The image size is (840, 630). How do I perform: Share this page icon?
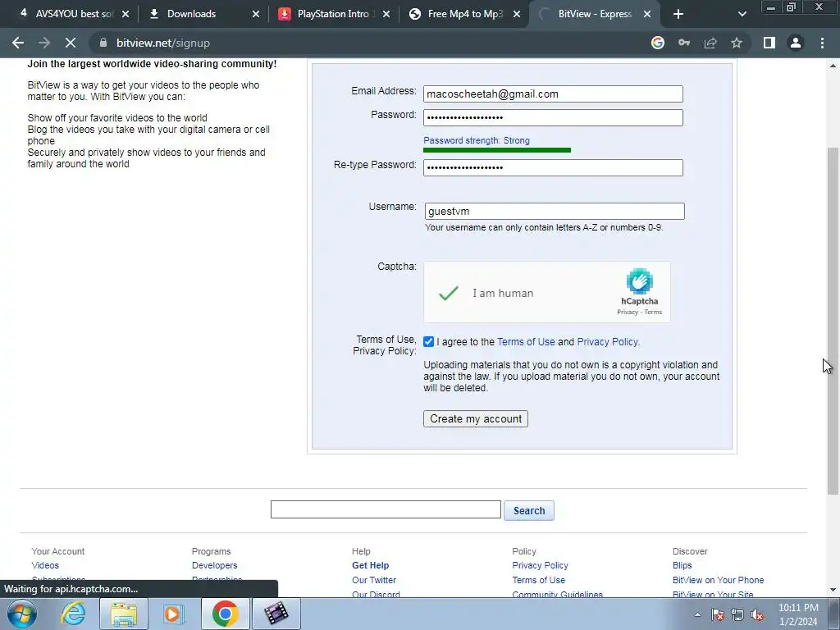(x=710, y=43)
